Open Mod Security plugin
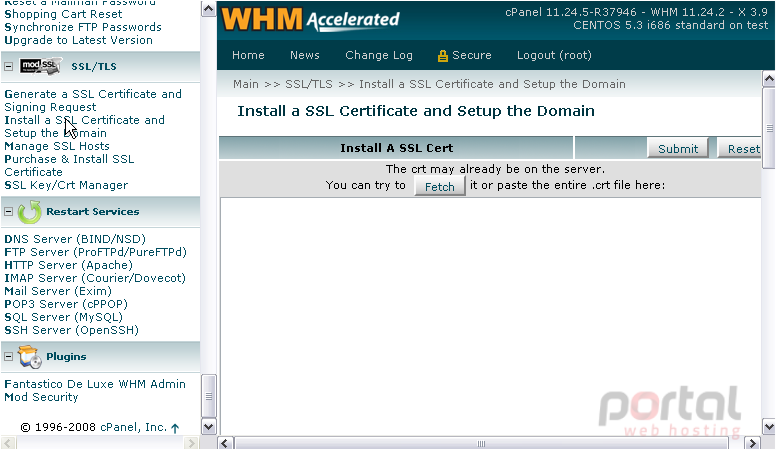The width and height of the screenshot is (776, 450). (x=41, y=397)
